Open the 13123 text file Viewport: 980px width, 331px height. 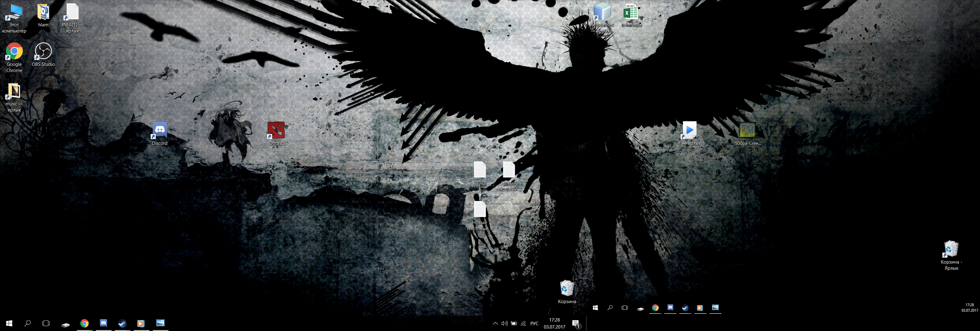pos(480,169)
